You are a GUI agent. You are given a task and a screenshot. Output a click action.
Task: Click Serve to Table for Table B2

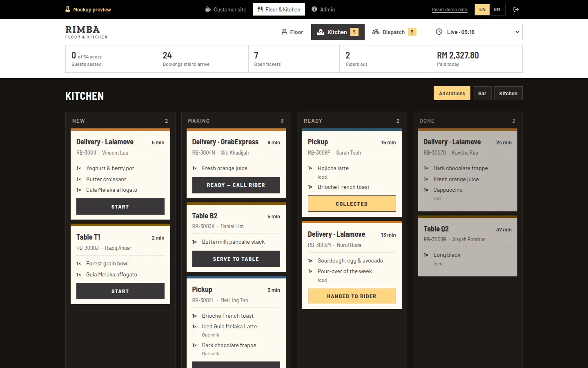(236, 259)
